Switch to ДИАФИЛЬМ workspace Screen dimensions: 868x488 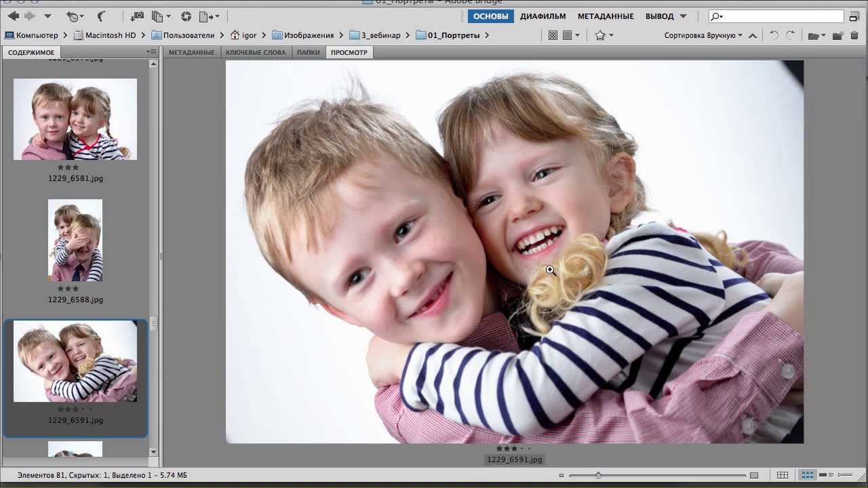[x=543, y=16]
